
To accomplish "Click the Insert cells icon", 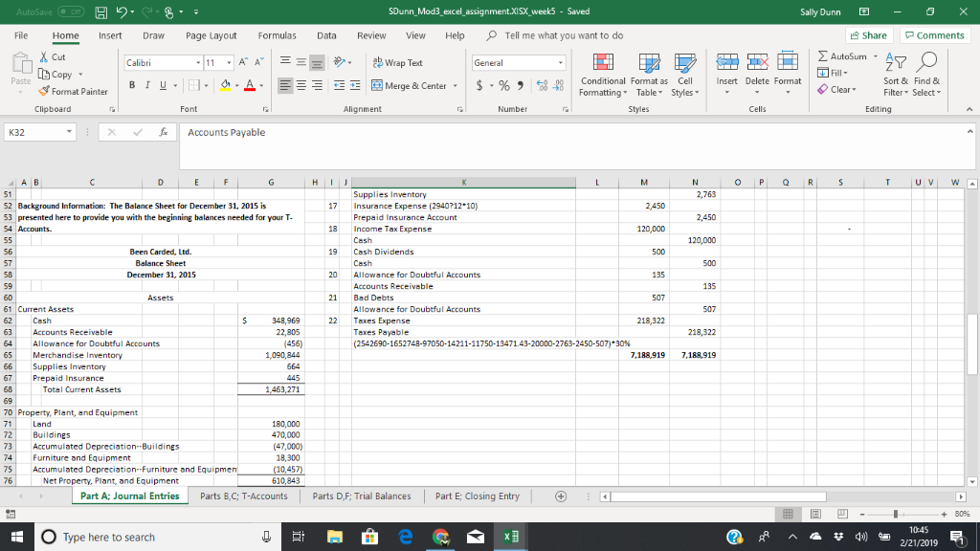I will pos(726,63).
